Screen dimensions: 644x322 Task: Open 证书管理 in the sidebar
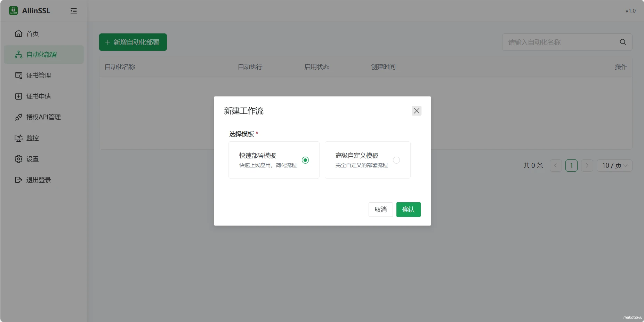44,75
